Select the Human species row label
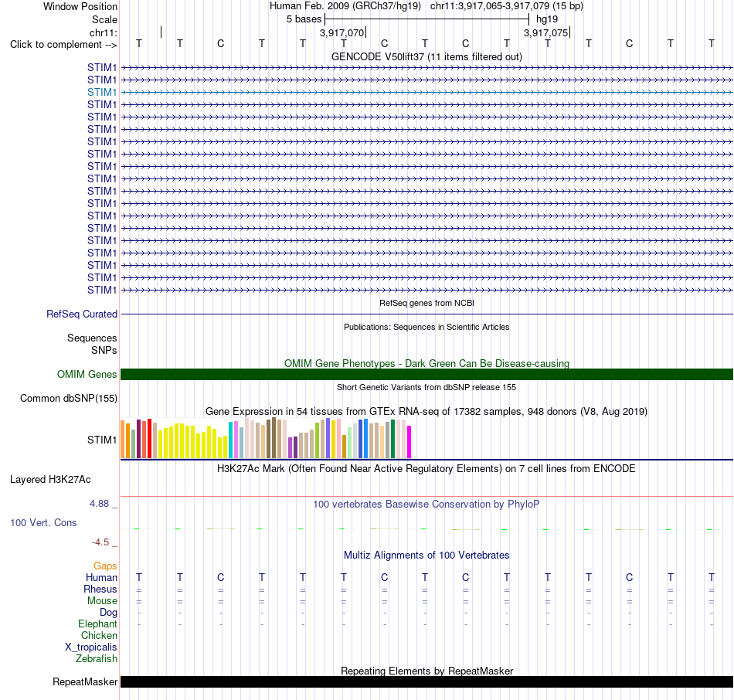734x700 pixels. click(x=101, y=578)
